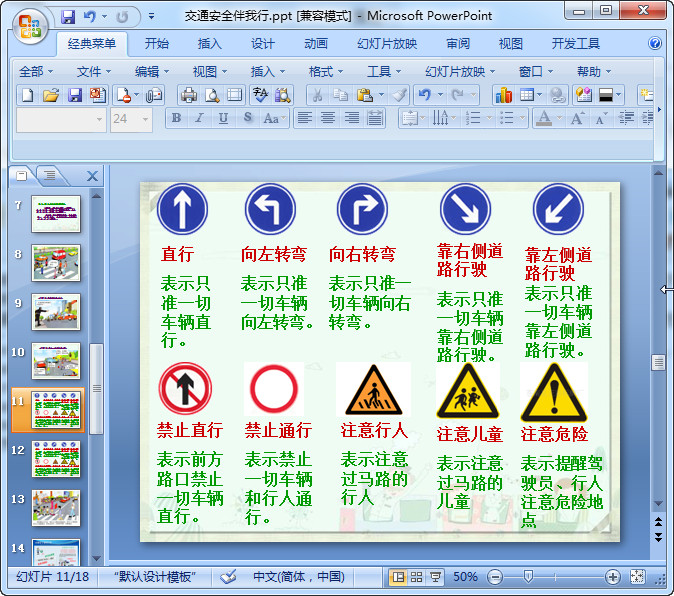The height and width of the screenshot is (596, 674).
Task: Click the zoom slider handle
Action: [528, 577]
